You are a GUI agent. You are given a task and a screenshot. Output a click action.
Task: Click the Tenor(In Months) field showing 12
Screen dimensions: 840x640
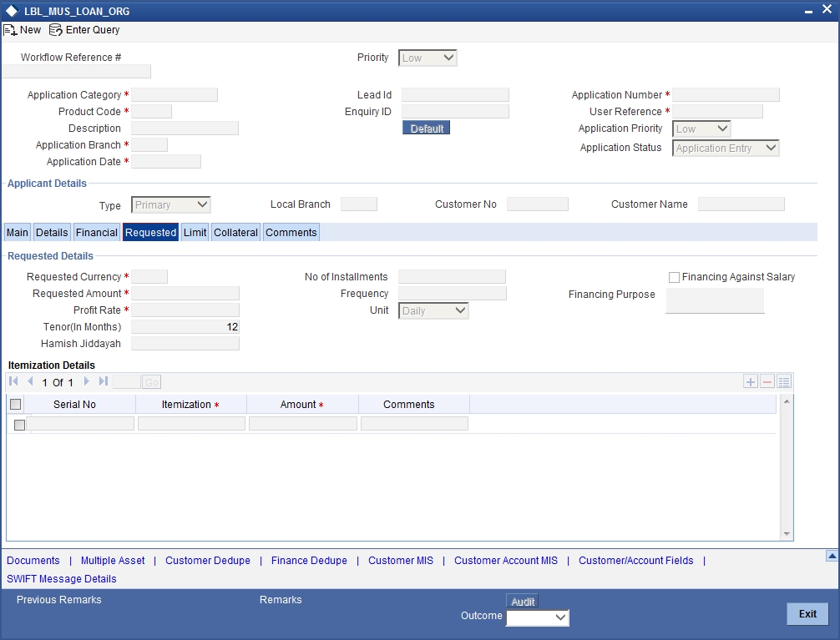tap(185, 327)
